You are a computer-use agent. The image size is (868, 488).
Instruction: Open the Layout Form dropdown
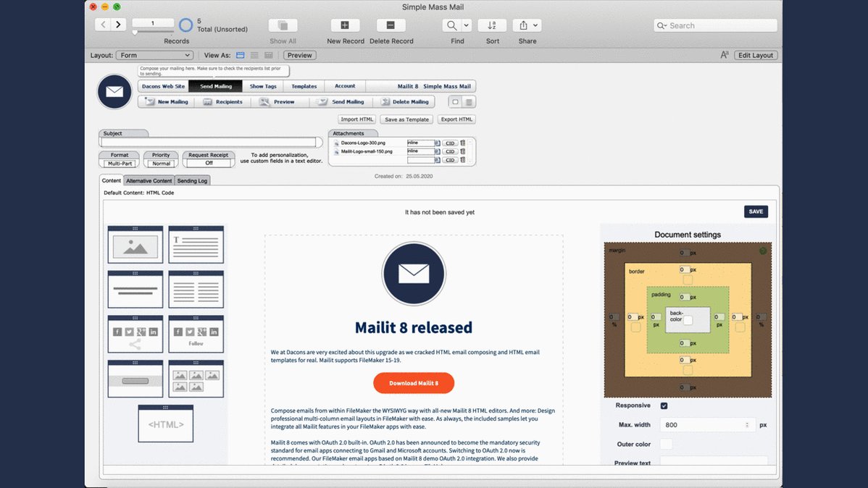(x=154, y=55)
